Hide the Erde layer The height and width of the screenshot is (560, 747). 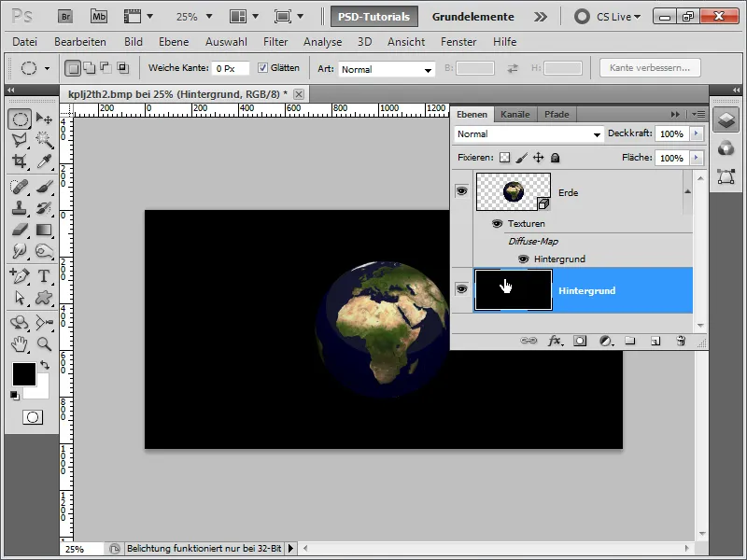click(461, 191)
